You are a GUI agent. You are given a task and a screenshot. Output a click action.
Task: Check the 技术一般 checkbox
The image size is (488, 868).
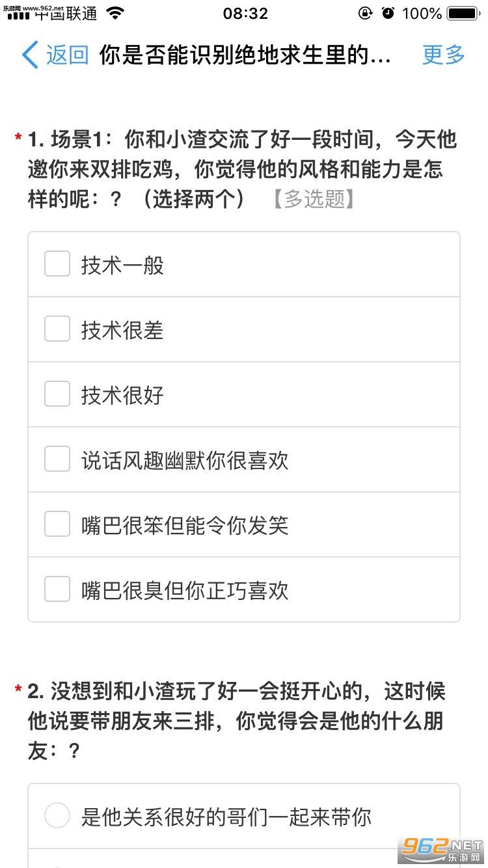coord(57,265)
